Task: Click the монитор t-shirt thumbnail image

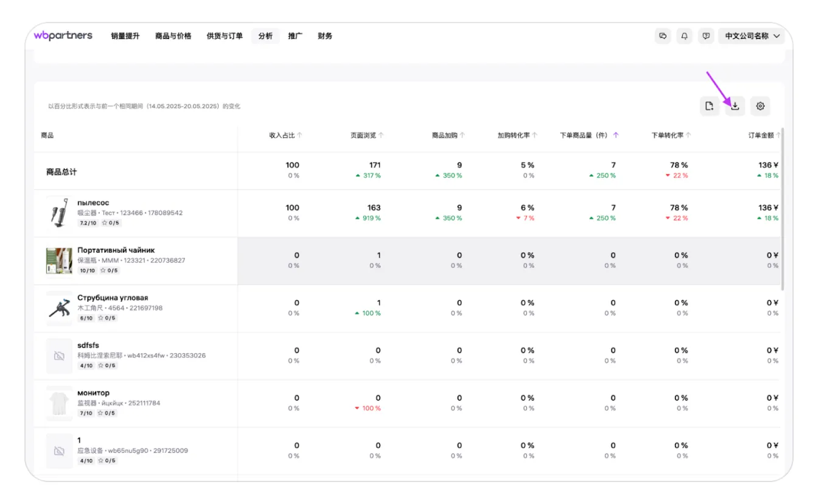Action: coord(59,403)
